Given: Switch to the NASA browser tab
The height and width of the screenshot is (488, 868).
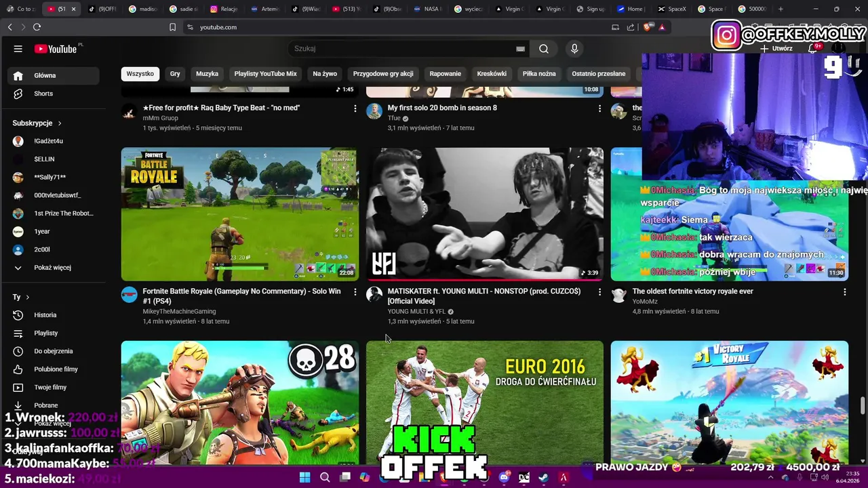Looking at the screenshot, I should coord(428,9).
